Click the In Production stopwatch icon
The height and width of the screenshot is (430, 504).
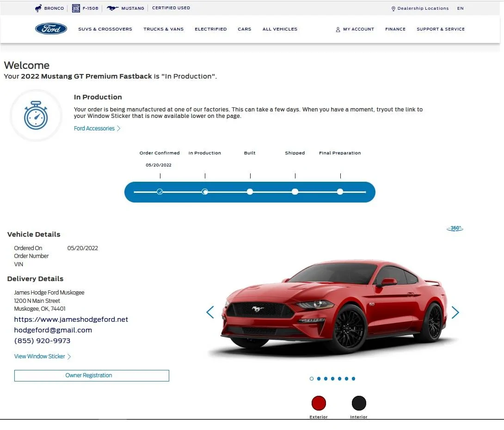tap(36, 116)
